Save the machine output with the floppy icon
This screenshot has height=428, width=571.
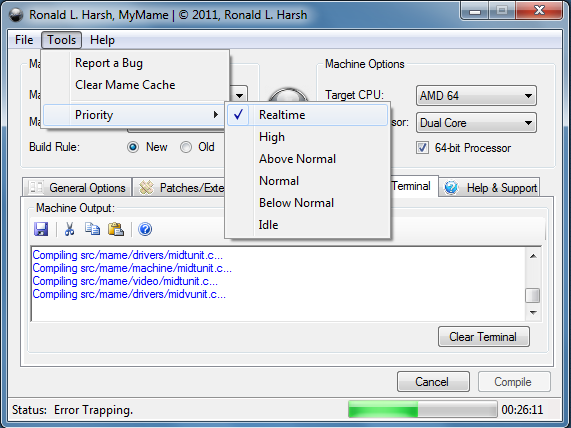coord(41,229)
